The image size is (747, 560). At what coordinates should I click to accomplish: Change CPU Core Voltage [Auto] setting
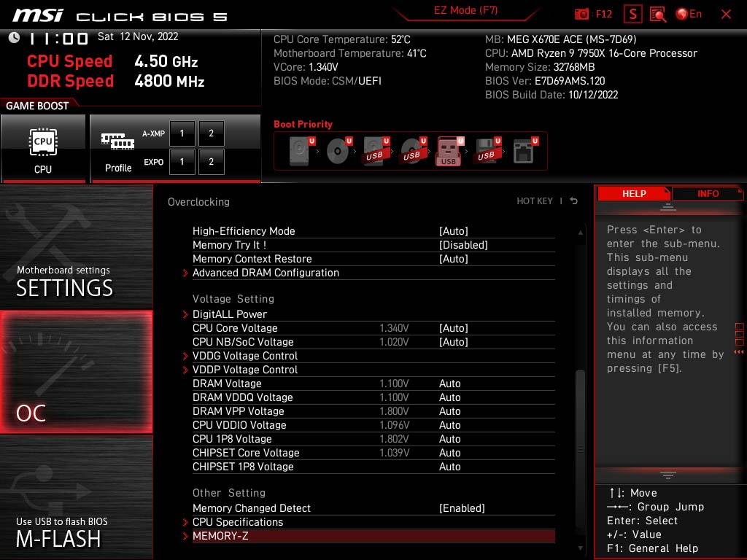[x=454, y=328]
